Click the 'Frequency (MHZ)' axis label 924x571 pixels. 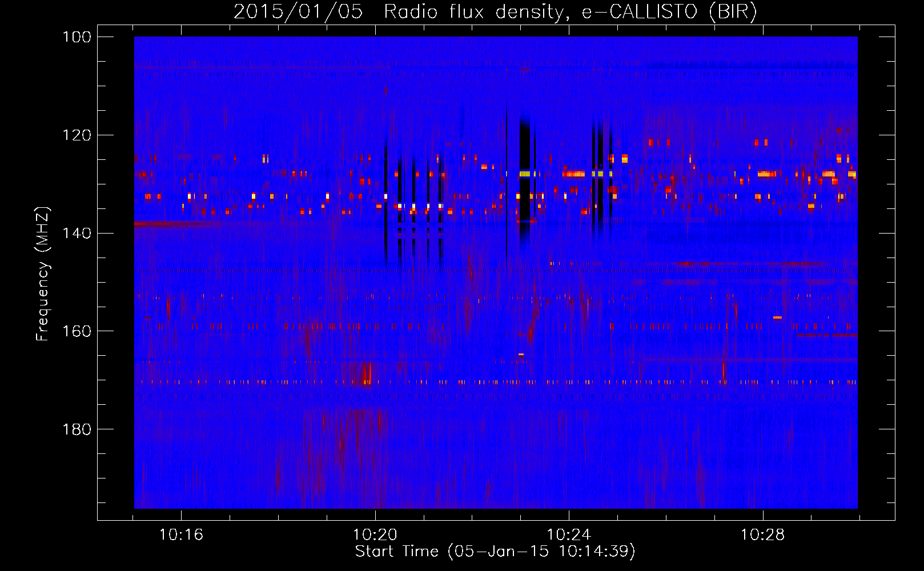[43, 274]
